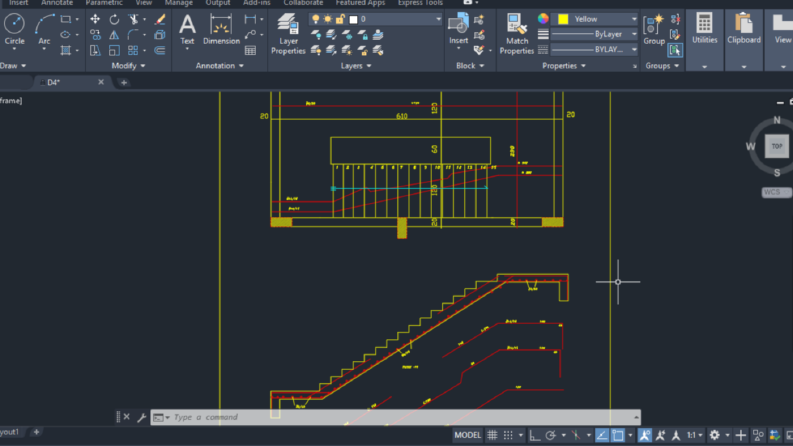Select the Copy objects tool
The width and height of the screenshot is (793, 446).
click(95, 35)
